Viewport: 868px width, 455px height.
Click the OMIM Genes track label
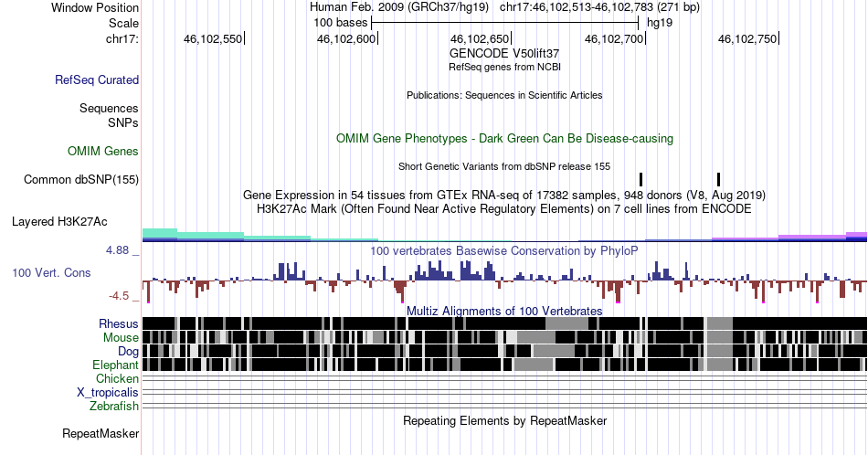[x=103, y=151]
